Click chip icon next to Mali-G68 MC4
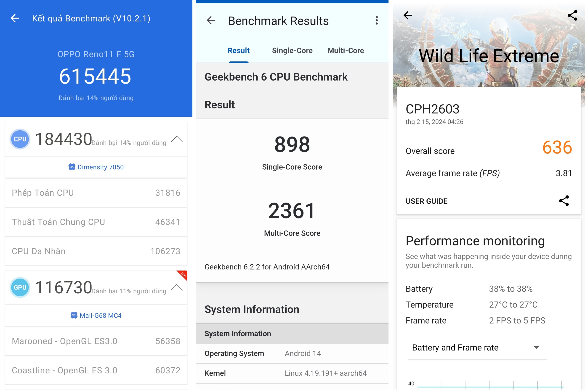The width and height of the screenshot is (585, 392). pos(74,316)
